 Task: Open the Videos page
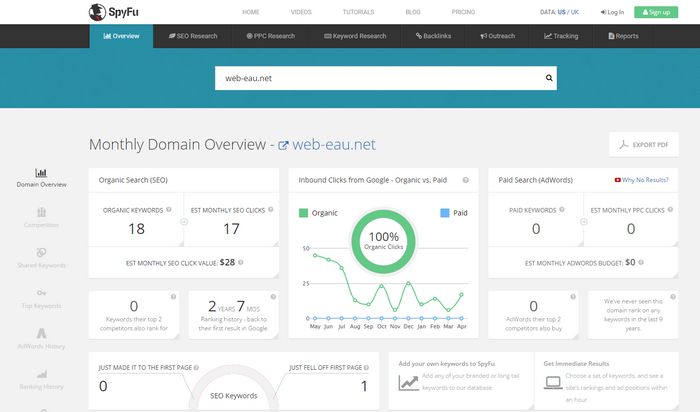coord(301,12)
